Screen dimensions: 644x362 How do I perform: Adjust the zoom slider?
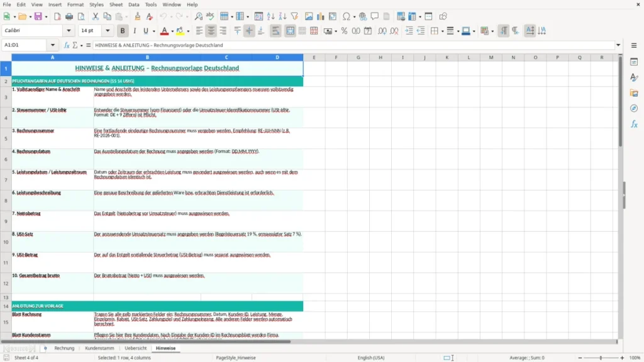601,358
